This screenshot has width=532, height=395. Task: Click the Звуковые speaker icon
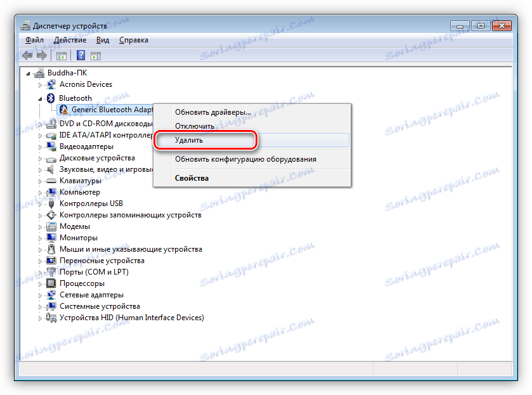51,169
